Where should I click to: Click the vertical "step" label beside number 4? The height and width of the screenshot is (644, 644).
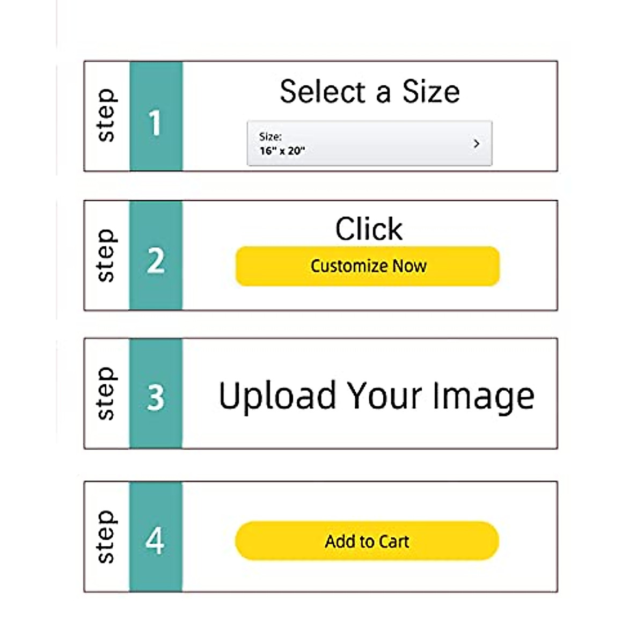pos(106,537)
